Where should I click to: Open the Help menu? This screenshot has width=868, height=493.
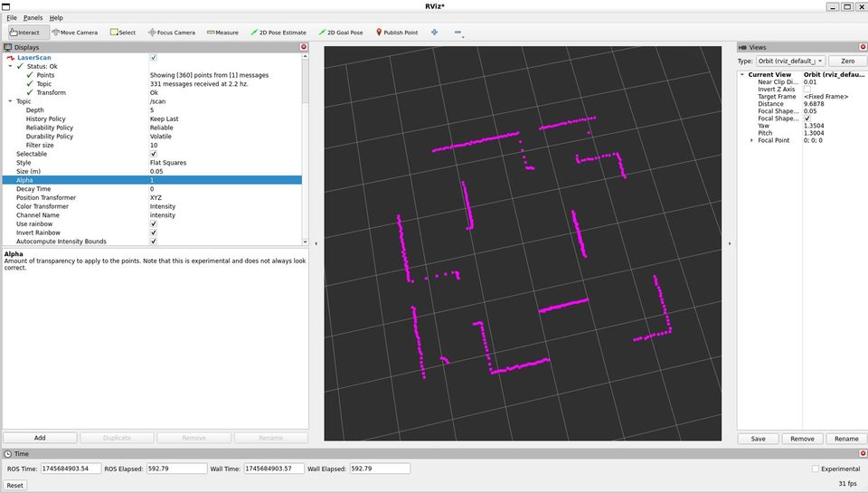tap(56, 18)
